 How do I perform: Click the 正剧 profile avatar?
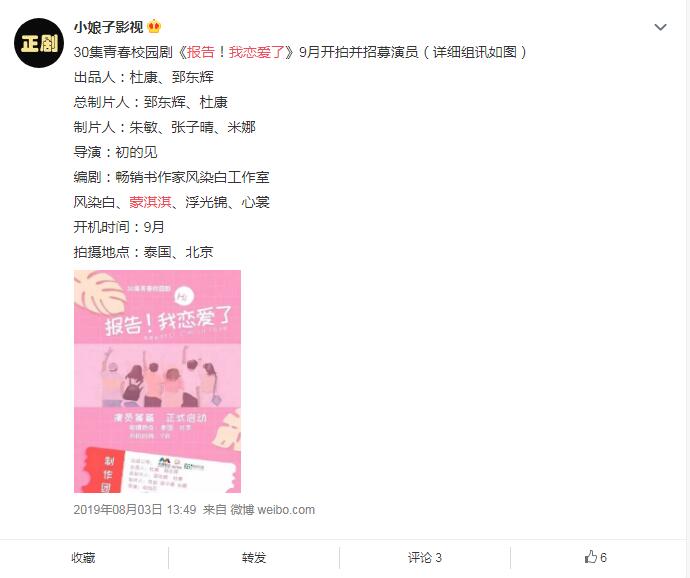point(39,43)
